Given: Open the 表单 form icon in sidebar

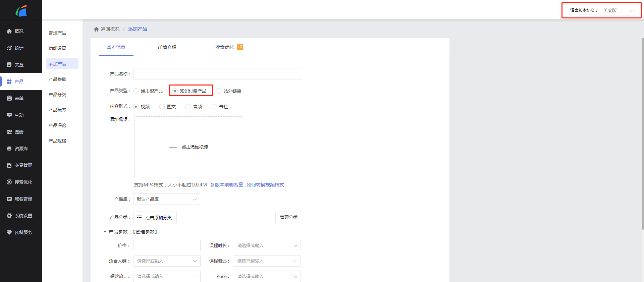Looking at the screenshot, I should pyautogui.click(x=9, y=98).
